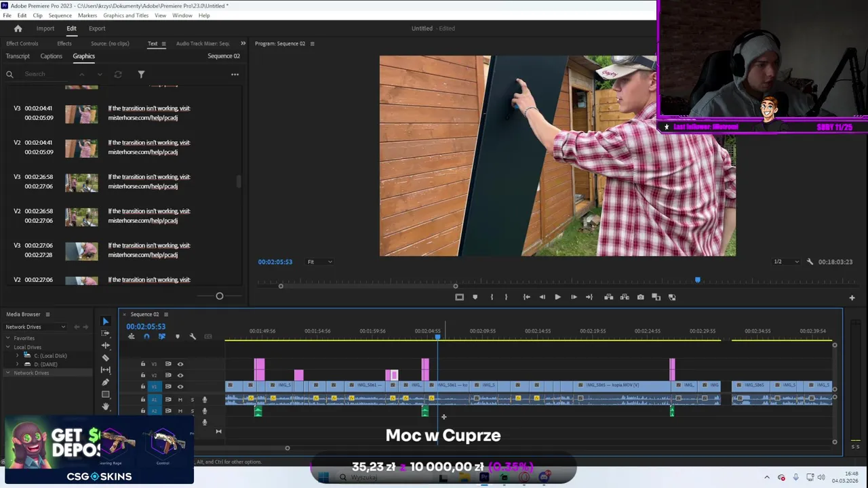
Task: Click Program monitor settings wrench
Action: 810,262
